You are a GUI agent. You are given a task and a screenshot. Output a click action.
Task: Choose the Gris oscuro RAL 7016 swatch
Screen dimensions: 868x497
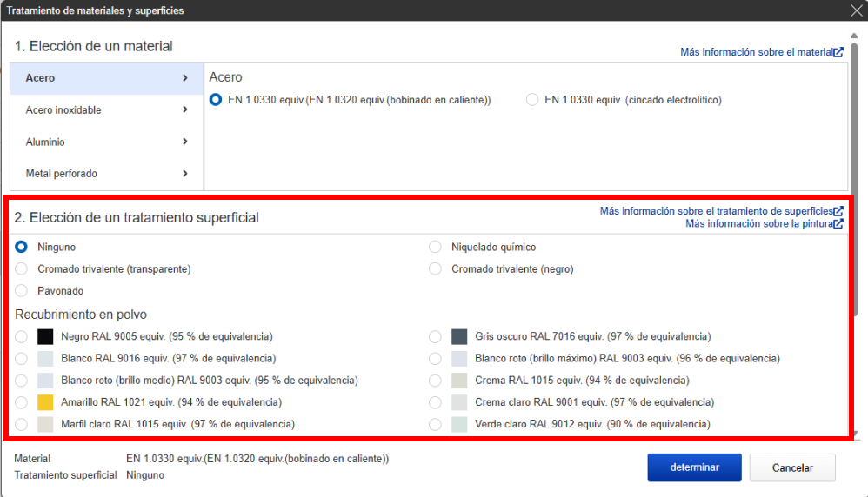[x=460, y=336]
